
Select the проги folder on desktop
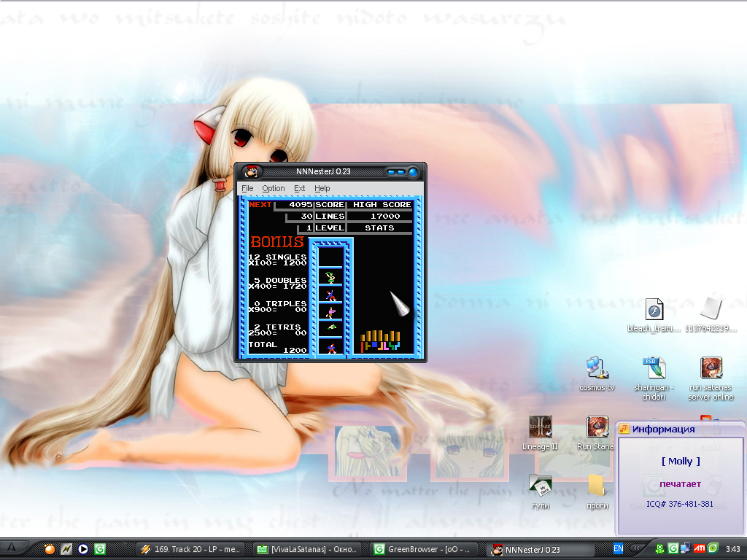coord(597,492)
